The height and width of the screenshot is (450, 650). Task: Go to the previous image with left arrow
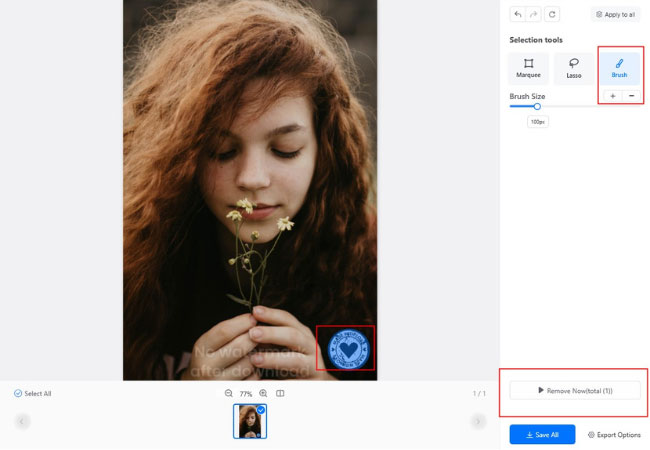[x=22, y=422]
